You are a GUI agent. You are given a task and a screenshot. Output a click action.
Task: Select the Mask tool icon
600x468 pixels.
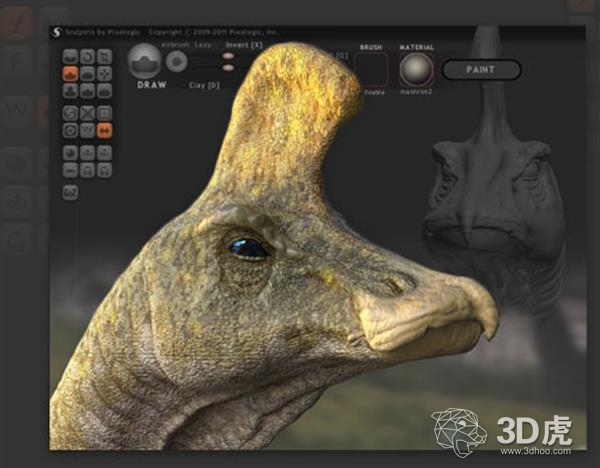(70, 130)
